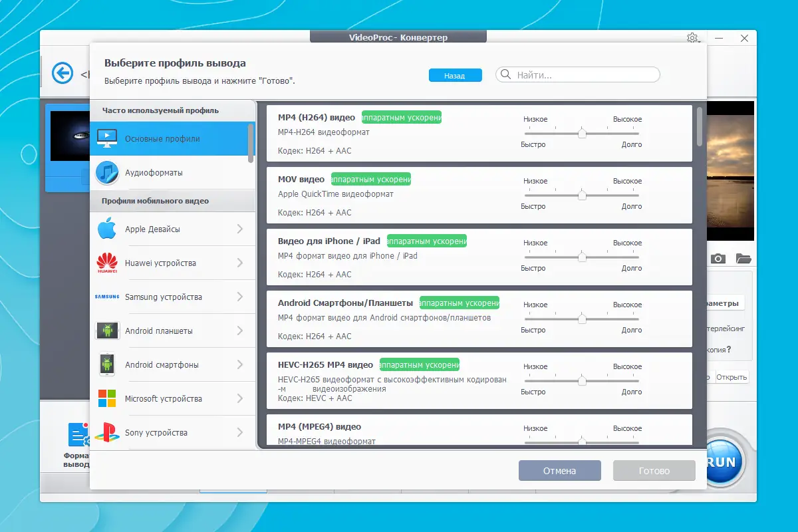This screenshot has height=532, width=798.
Task: Click the quality slider for HEVC-H265 MP4 видео
Action: pos(582,380)
